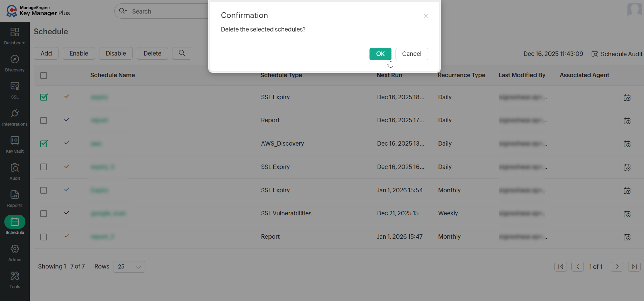Open the search filter magnifier dropdown
644x301 pixels.
click(123, 11)
